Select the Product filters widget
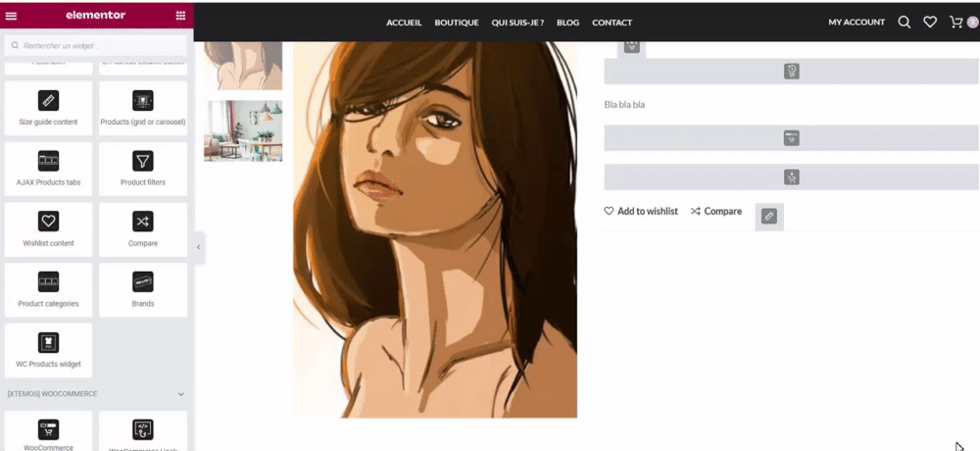Image resolution: width=980 pixels, height=451 pixels. point(143,169)
